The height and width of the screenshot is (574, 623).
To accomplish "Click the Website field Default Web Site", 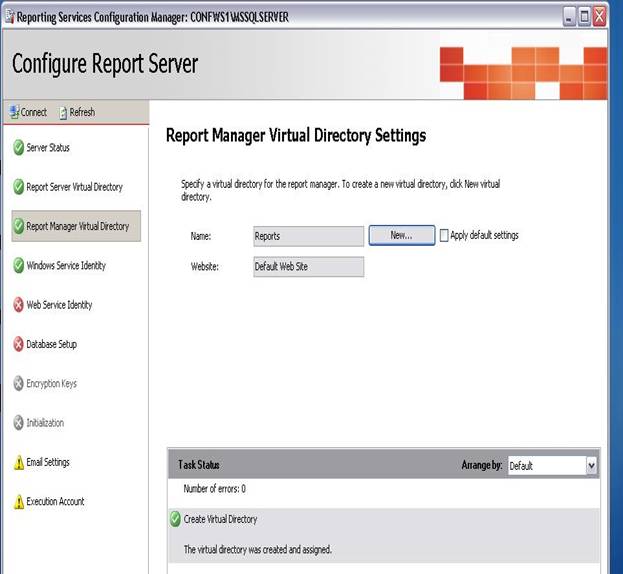I will (x=308, y=267).
